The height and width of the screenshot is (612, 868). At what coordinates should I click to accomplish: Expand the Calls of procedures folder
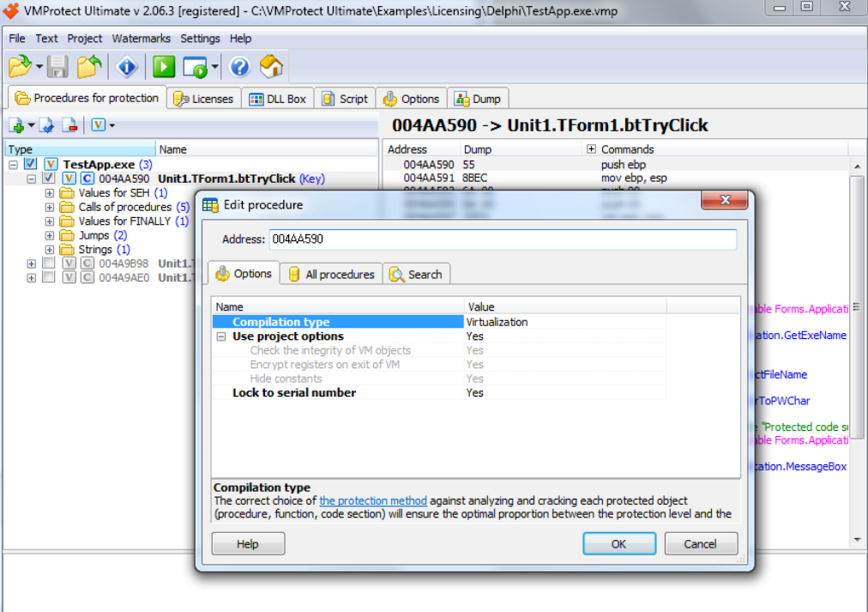point(49,207)
